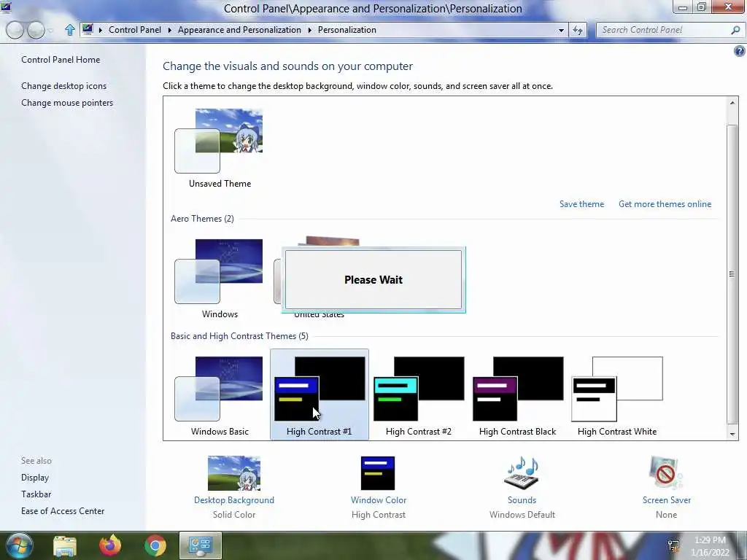Expand the arrow after Control Panel breadcrumb
The image size is (747, 560).
click(169, 30)
